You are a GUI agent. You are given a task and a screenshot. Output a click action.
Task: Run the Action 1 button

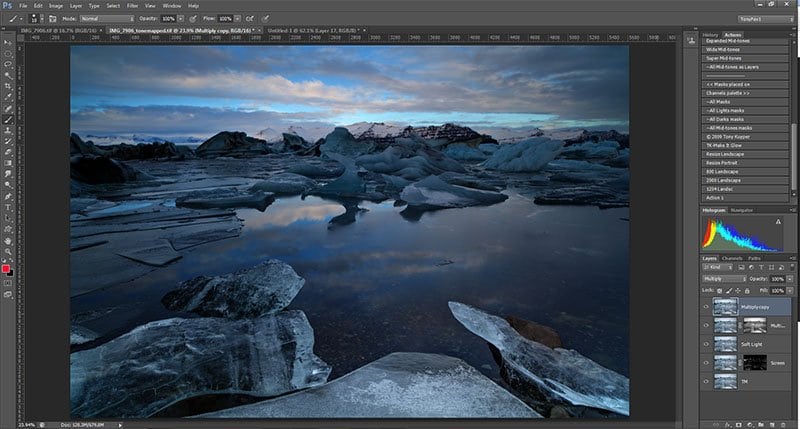coord(745,198)
